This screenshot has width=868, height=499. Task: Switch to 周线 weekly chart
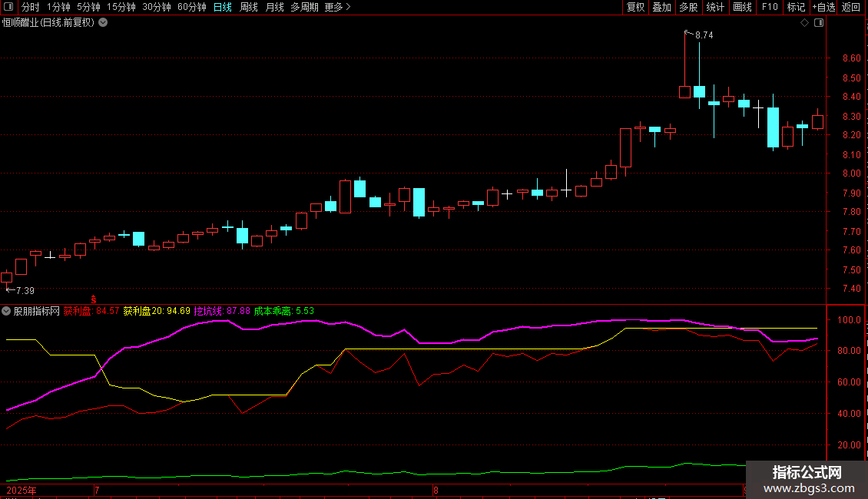point(249,7)
